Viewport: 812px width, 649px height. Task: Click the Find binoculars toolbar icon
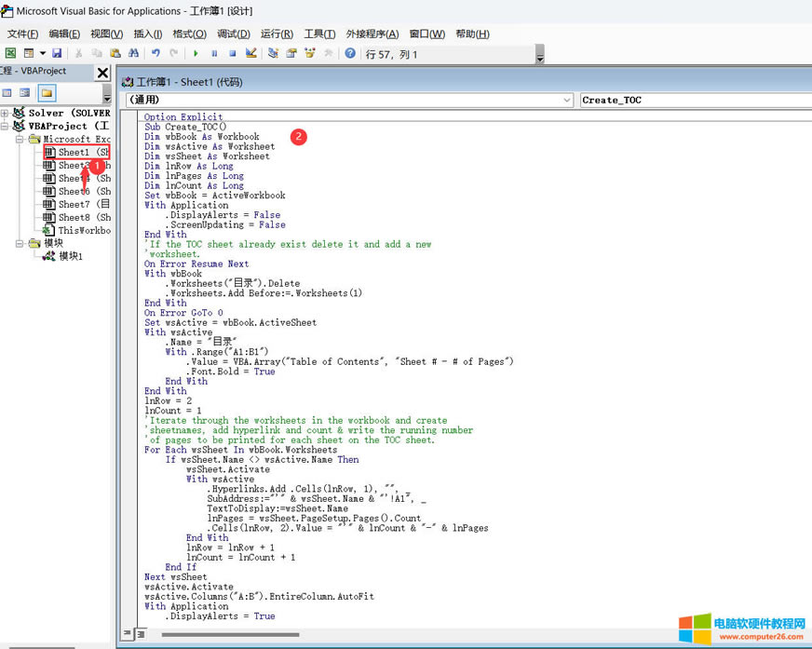point(134,54)
